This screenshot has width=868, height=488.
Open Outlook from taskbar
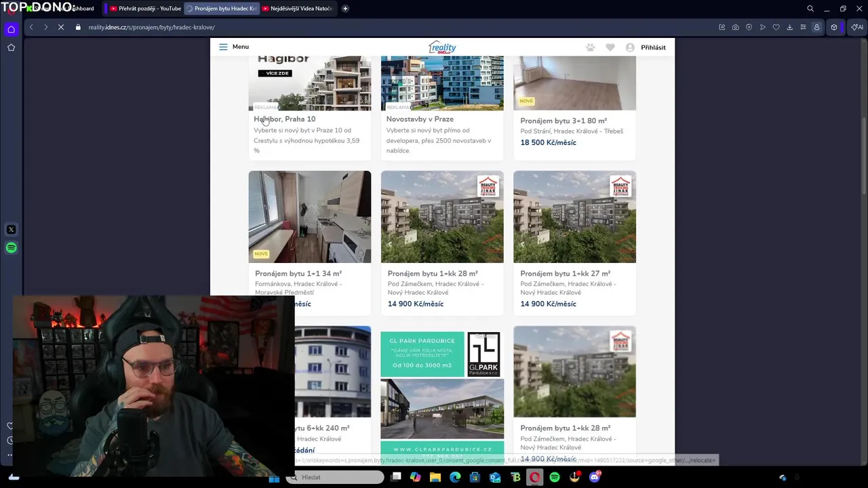coord(495,477)
